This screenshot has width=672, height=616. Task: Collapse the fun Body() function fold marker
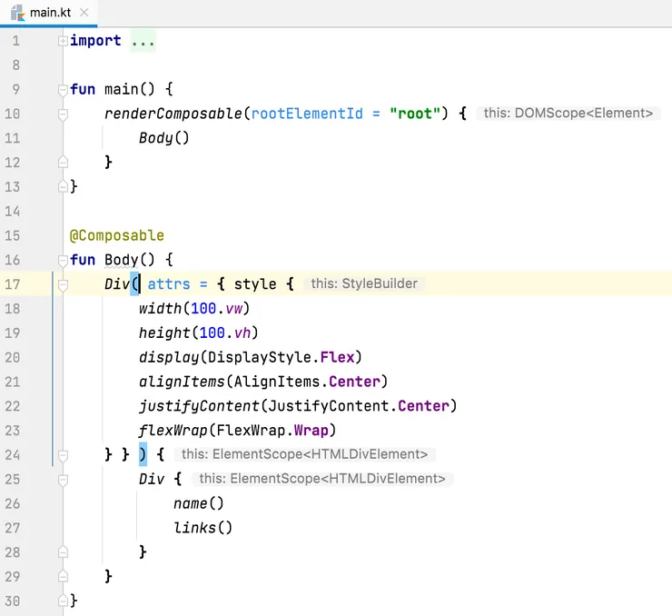(x=63, y=260)
